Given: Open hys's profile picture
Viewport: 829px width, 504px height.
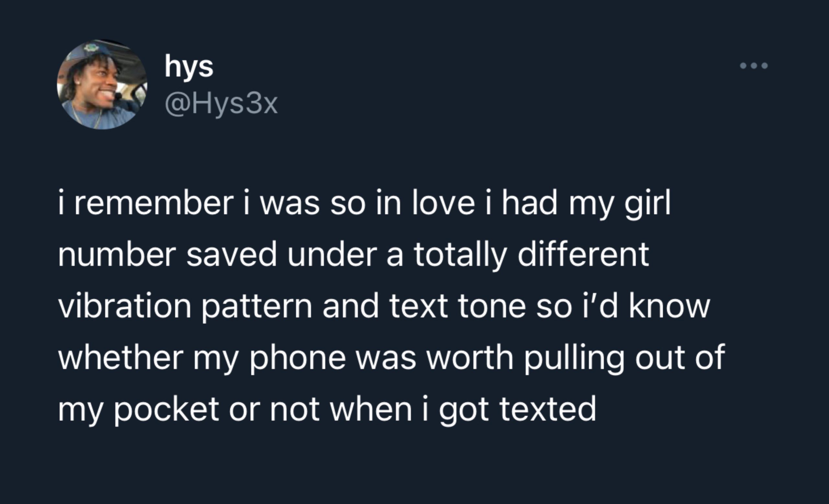Looking at the screenshot, I should (x=102, y=84).
